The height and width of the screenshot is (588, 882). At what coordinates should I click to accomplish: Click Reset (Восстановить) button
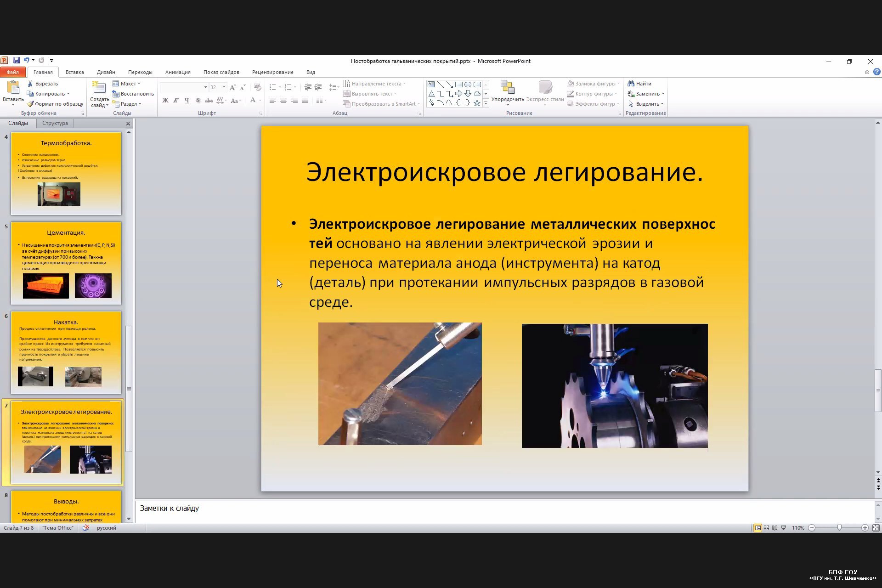133,94
